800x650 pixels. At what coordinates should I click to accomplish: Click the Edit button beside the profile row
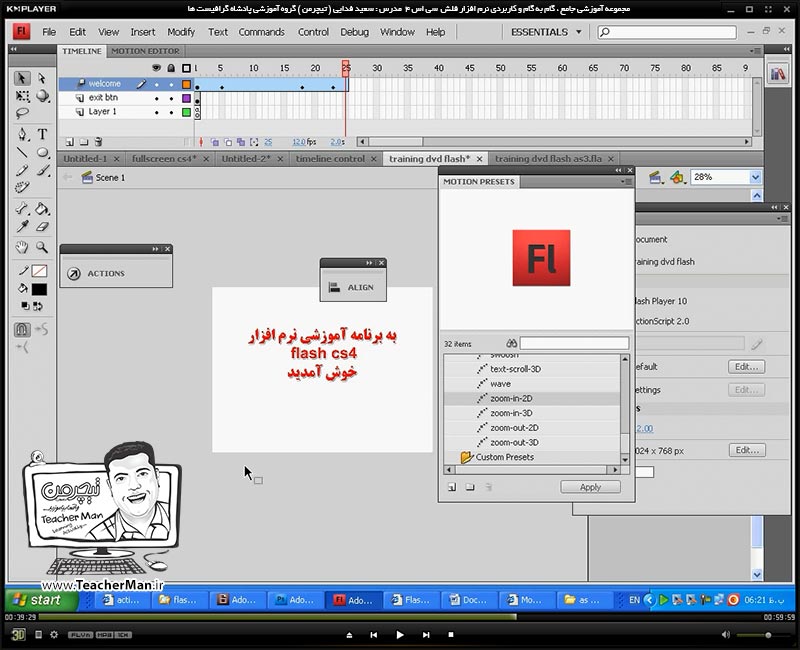click(746, 366)
